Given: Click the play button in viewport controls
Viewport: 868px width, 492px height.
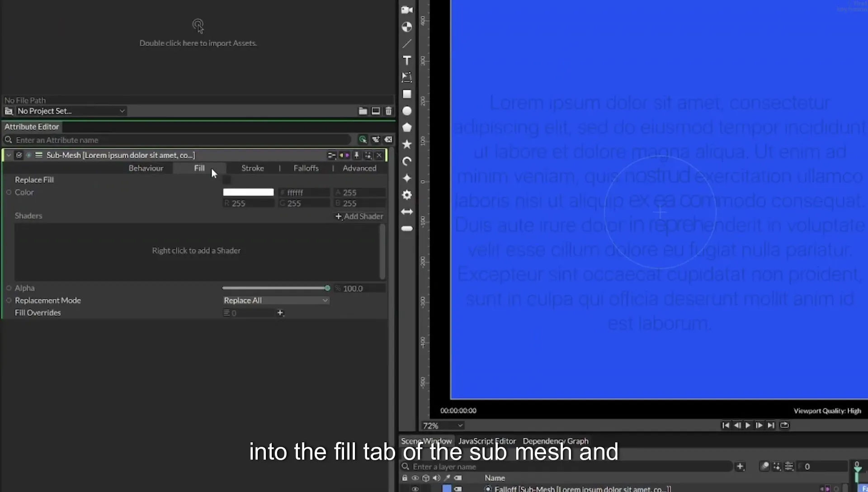Looking at the screenshot, I should pos(748,425).
